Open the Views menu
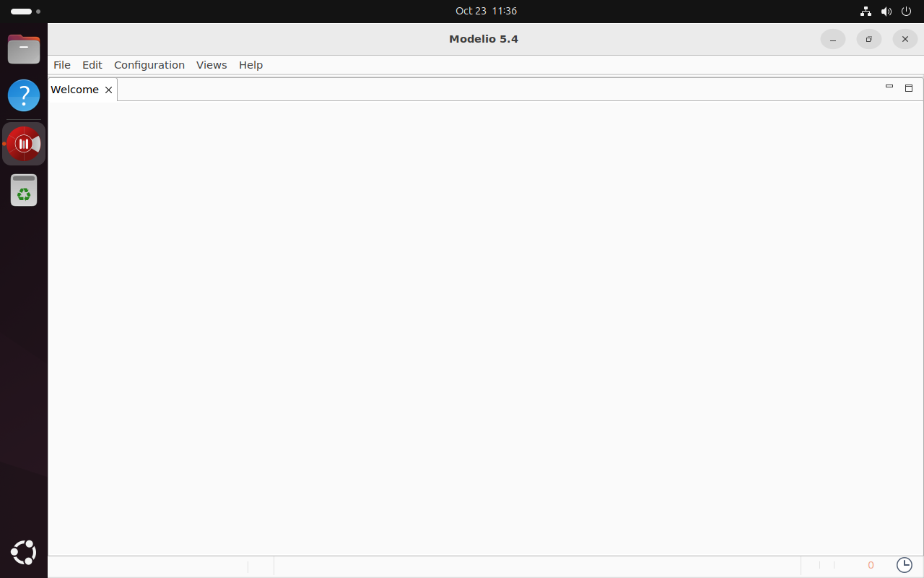Image resolution: width=924 pixels, height=578 pixels. (212, 65)
